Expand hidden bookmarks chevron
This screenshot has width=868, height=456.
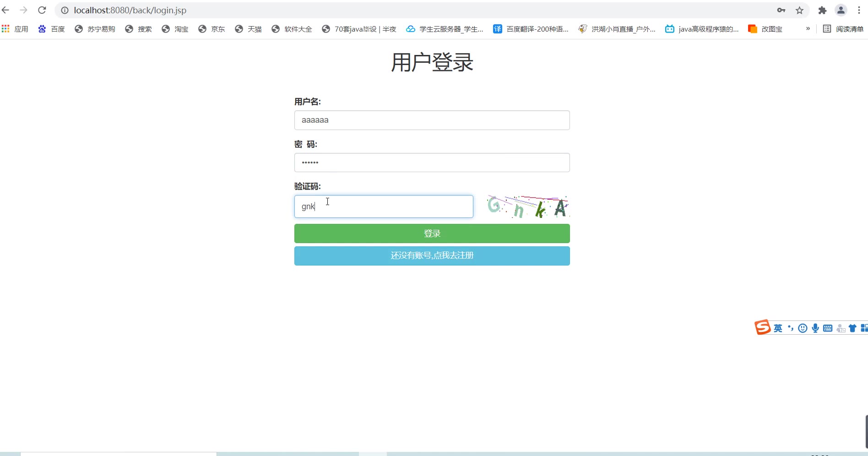pyautogui.click(x=808, y=28)
